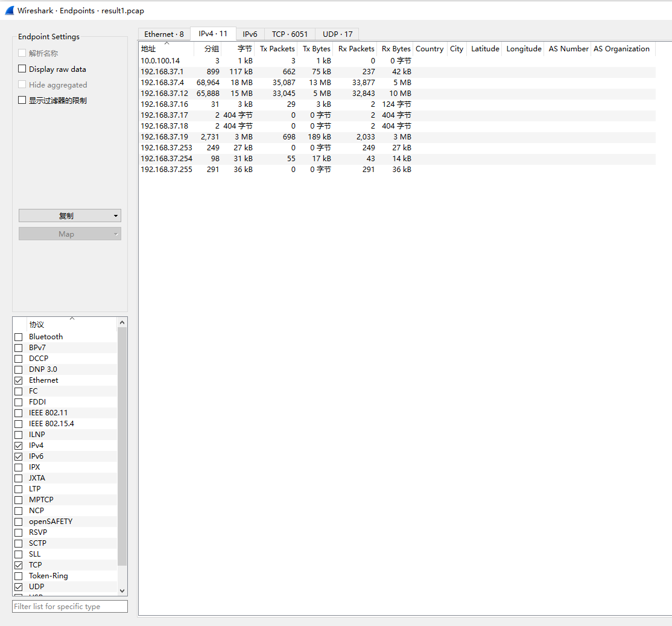Click the Wireshark shark fin icon
Screen dimensions: 672x626
coord(9,10)
